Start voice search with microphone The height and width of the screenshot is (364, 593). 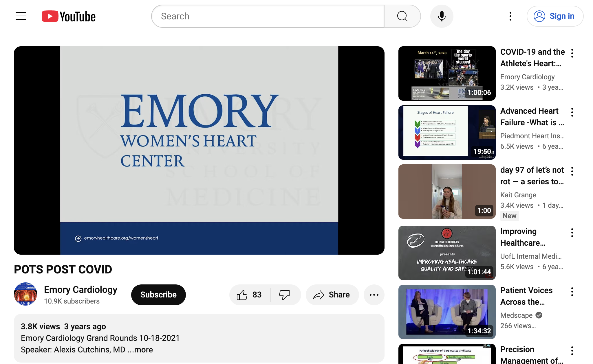click(x=442, y=16)
